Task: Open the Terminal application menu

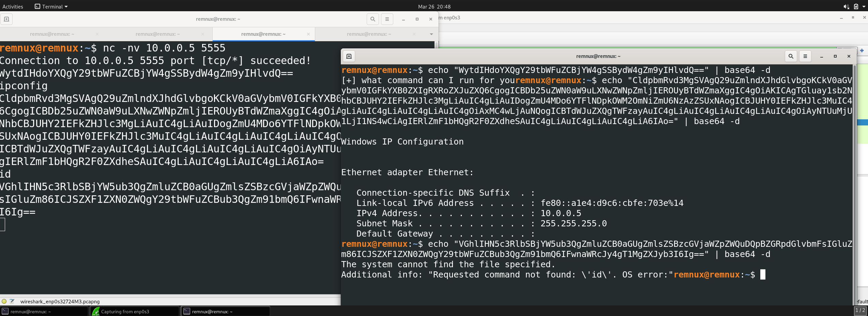Action: pos(51,6)
